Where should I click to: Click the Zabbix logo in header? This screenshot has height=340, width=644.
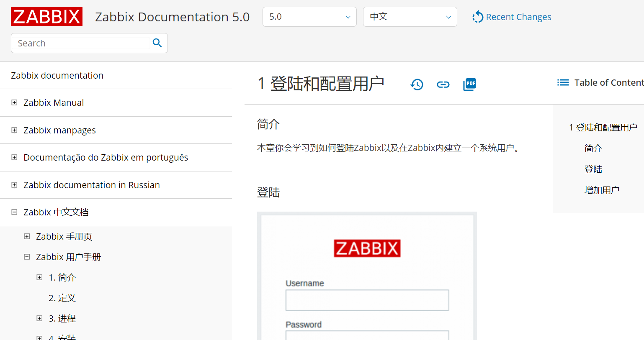click(46, 17)
